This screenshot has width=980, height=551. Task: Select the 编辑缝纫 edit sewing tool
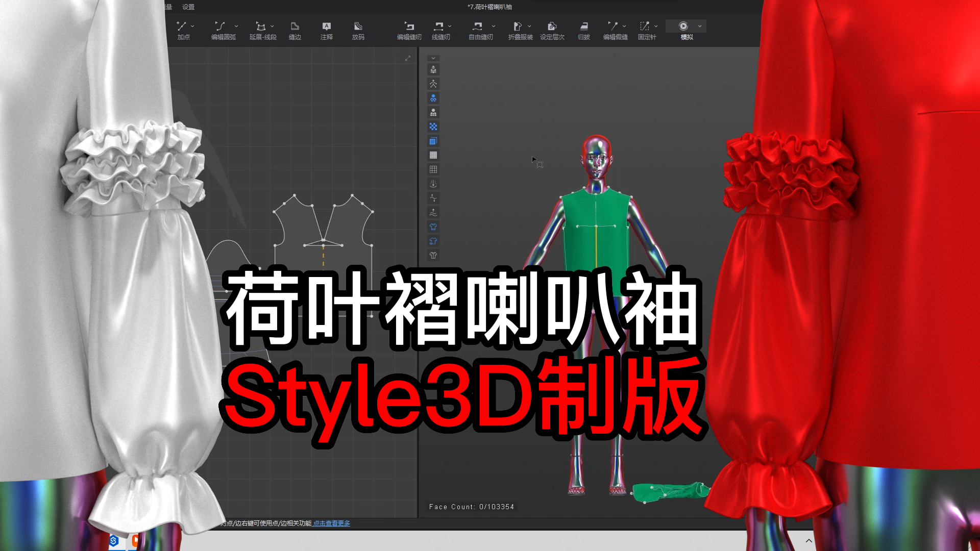tap(409, 31)
